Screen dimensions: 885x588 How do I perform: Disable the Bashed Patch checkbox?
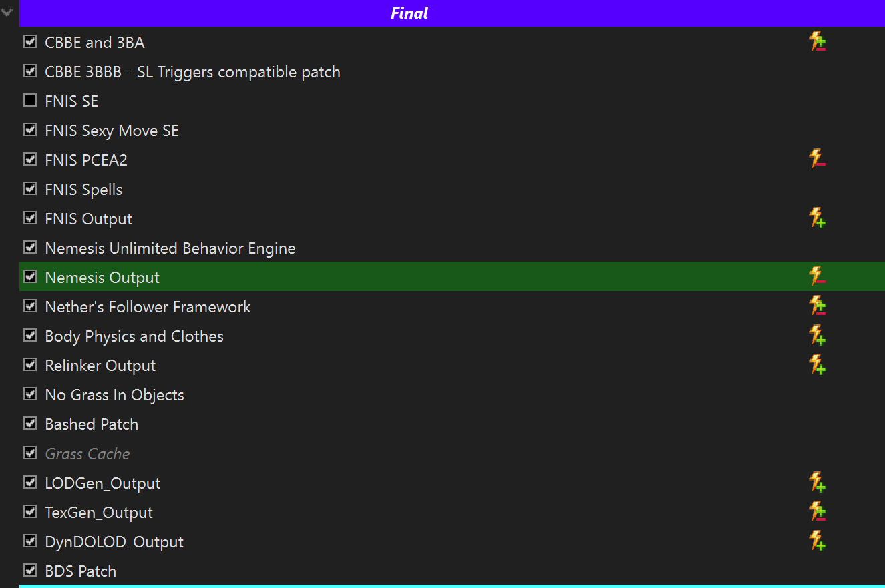30,423
